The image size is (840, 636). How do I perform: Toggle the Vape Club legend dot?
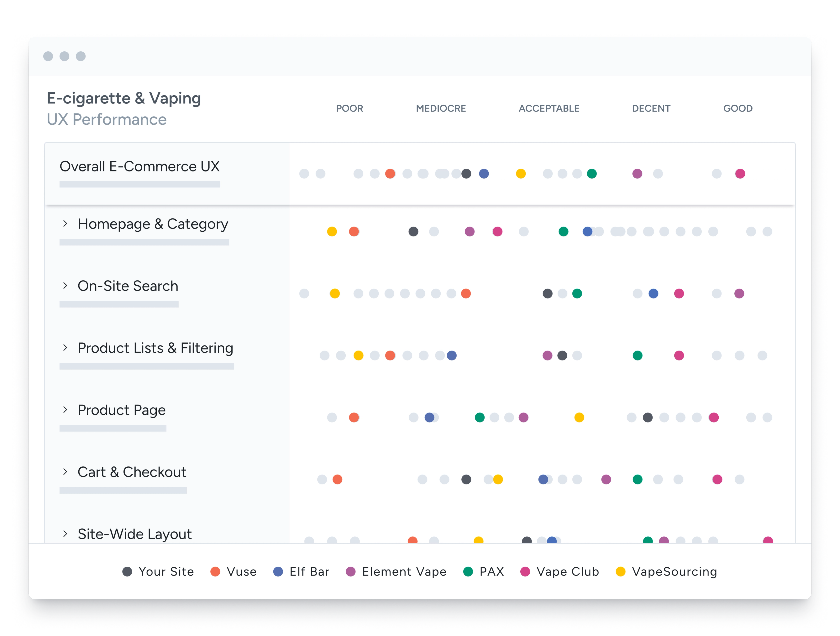coord(525,571)
